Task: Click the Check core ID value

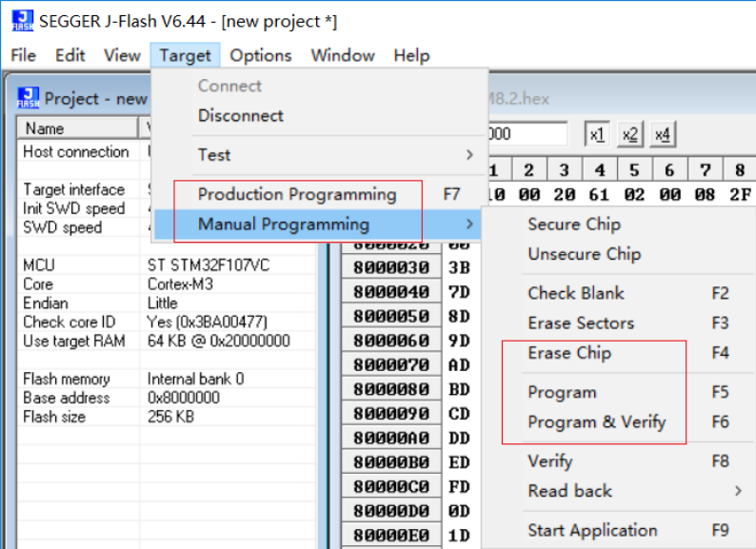Action: 207,322
